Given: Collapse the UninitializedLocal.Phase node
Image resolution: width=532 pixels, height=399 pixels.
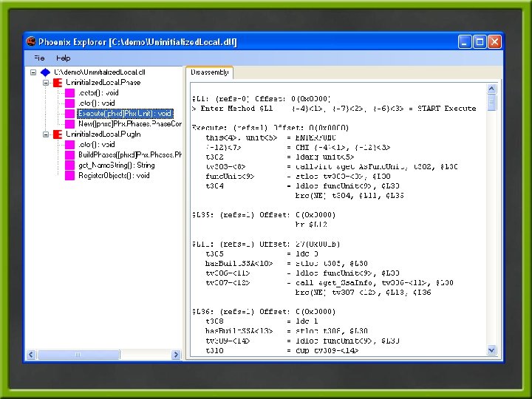Looking at the screenshot, I should pyautogui.click(x=46, y=83).
